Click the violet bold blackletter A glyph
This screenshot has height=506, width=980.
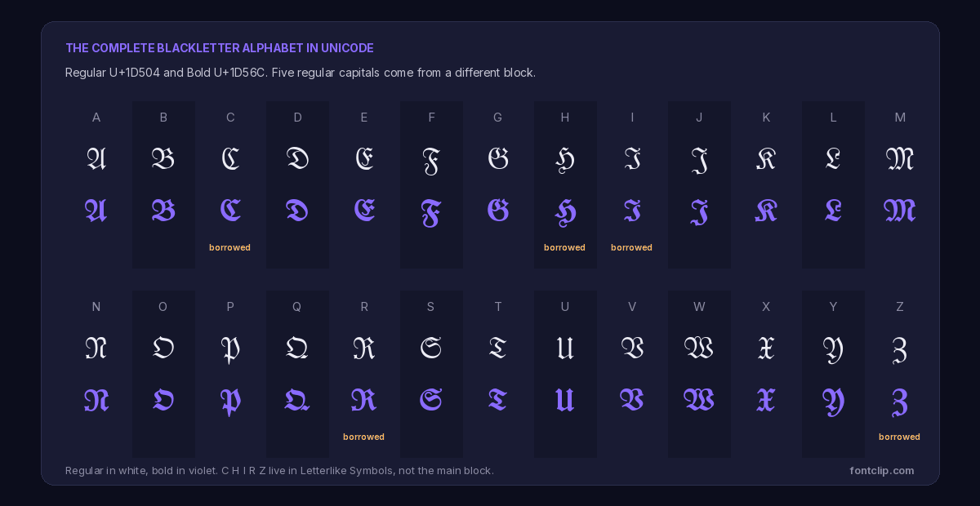tap(96, 211)
